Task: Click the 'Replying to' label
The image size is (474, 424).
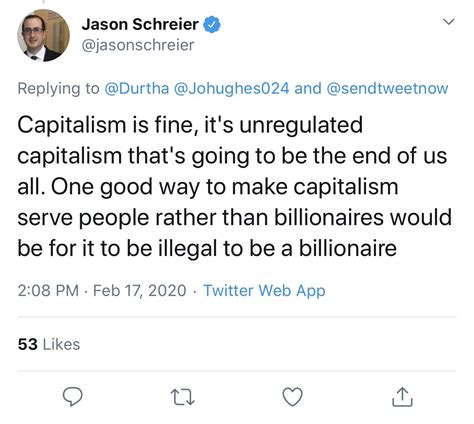Action: pyautogui.click(x=58, y=89)
